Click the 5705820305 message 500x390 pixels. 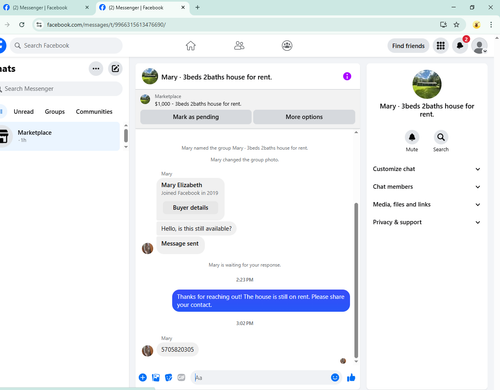click(x=178, y=350)
